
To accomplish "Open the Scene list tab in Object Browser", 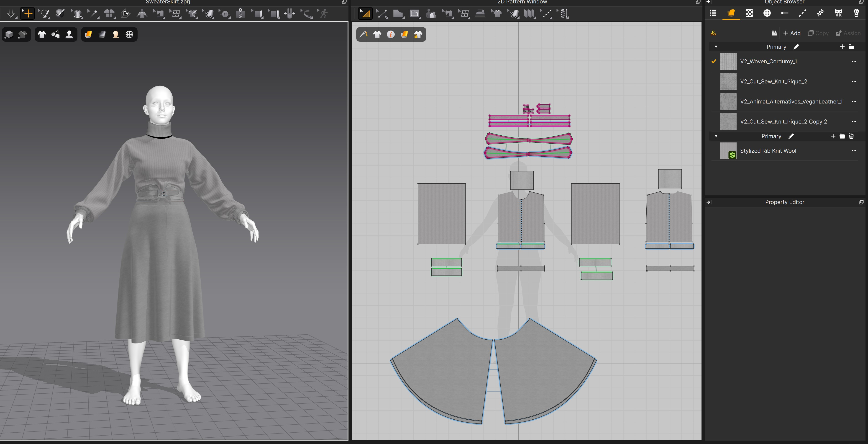I will 713,13.
